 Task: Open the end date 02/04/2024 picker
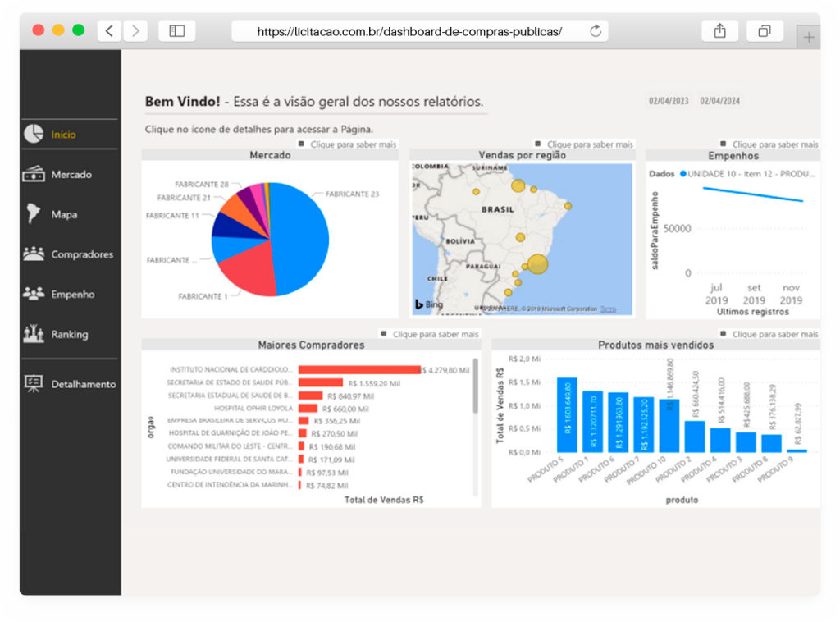coord(719,101)
